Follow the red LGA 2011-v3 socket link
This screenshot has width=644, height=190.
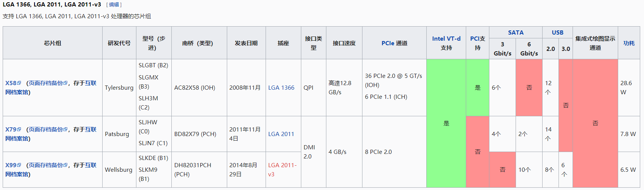(x=282, y=169)
